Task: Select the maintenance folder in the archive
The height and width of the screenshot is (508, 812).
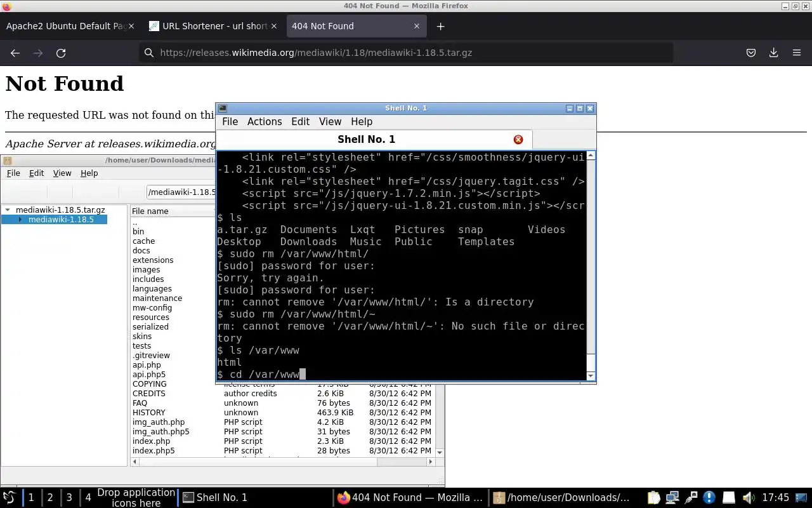Action: pyautogui.click(x=157, y=298)
